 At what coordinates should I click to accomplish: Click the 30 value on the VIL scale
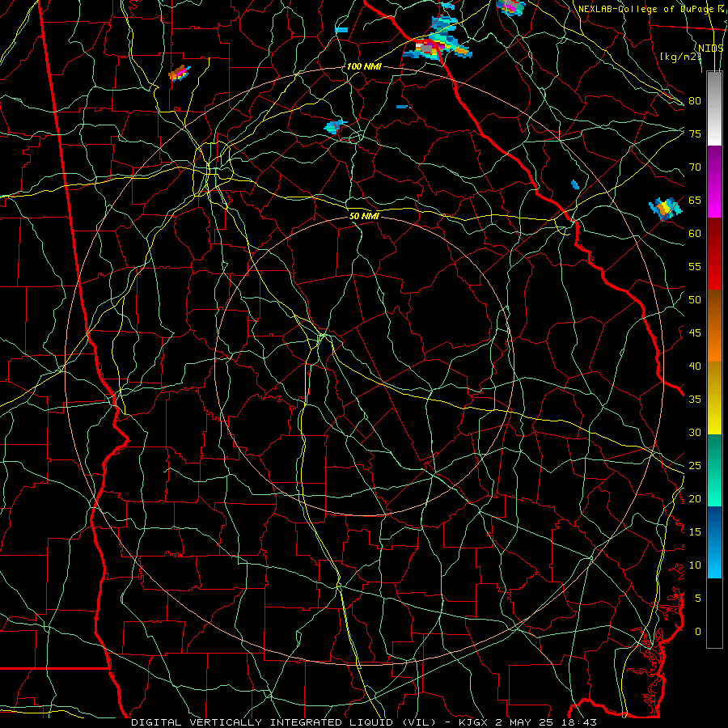695,432
